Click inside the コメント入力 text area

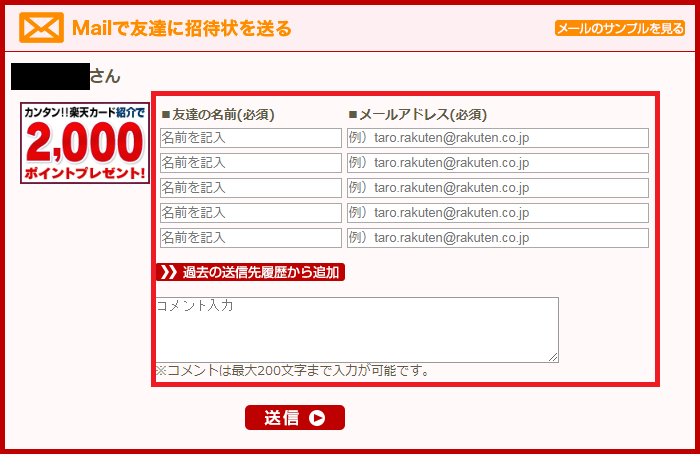click(357, 330)
